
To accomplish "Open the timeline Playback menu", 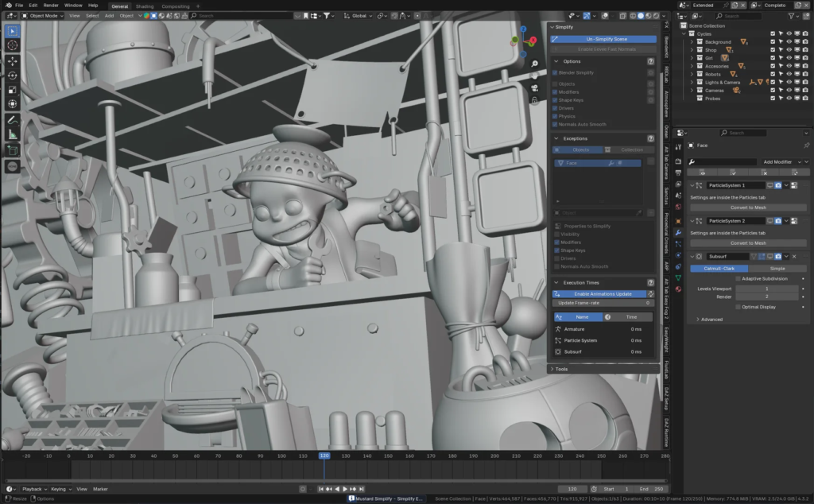I will (33, 489).
